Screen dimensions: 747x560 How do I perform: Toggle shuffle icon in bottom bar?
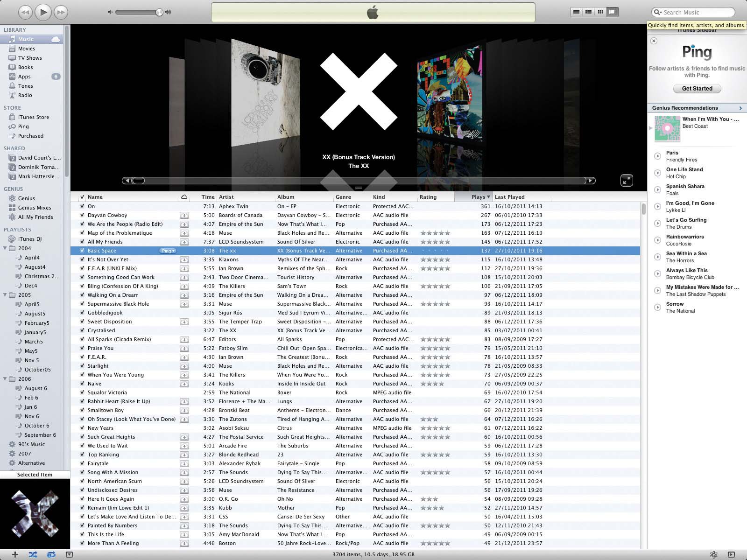(x=33, y=554)
